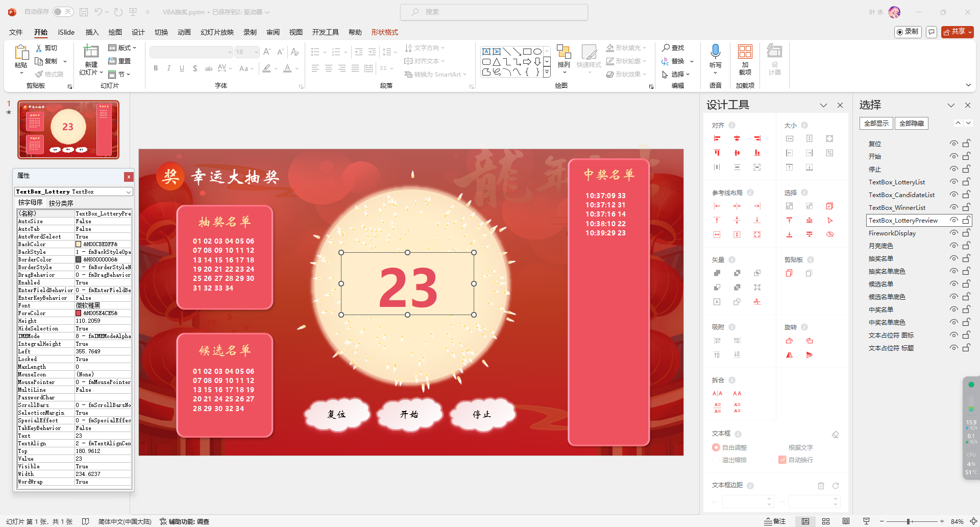Click the trash icon beside 文本框边距
This screenshot has width=980, height=527.
point(821,486)
